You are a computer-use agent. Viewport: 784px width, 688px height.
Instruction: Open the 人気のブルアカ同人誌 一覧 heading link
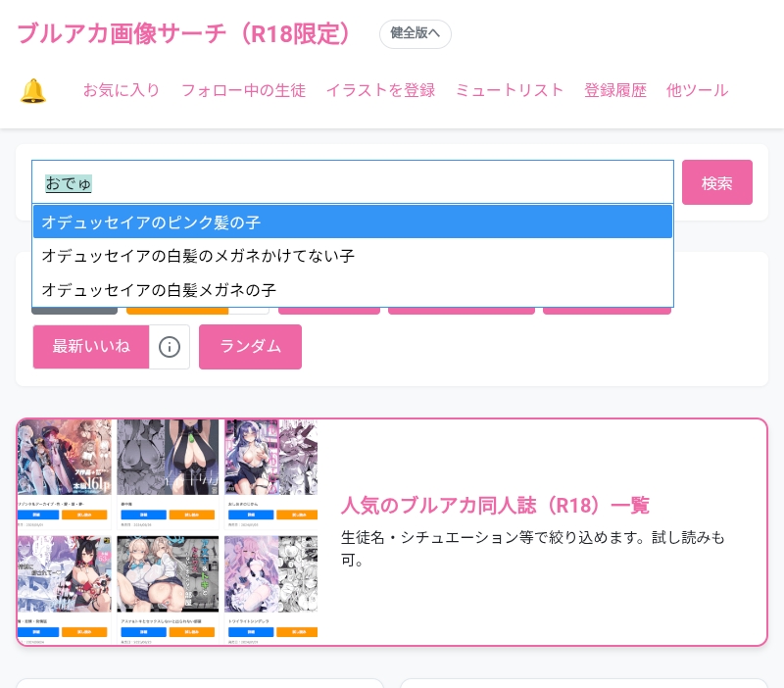click(495, 506)
